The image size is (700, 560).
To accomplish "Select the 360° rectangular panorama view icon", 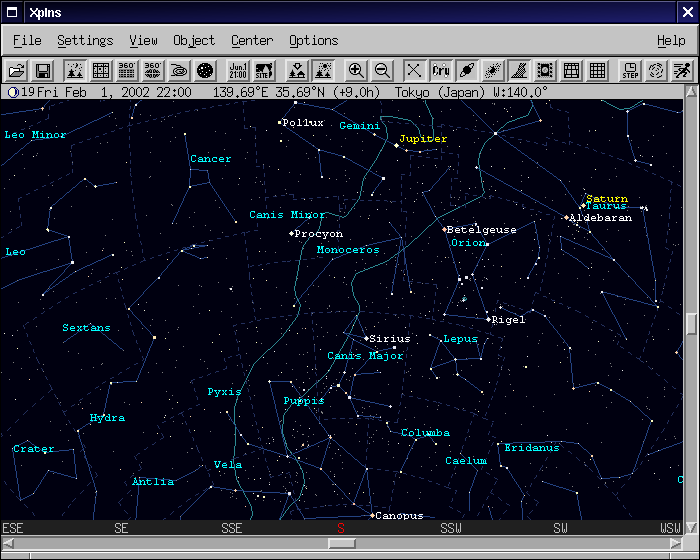I will pos(127,71).
